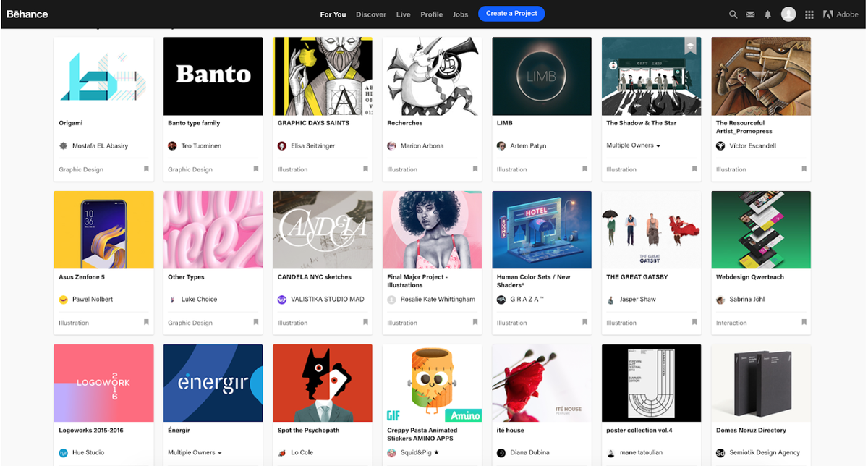
Task: Bookmark the Recherches project
Action: [475, 169]
